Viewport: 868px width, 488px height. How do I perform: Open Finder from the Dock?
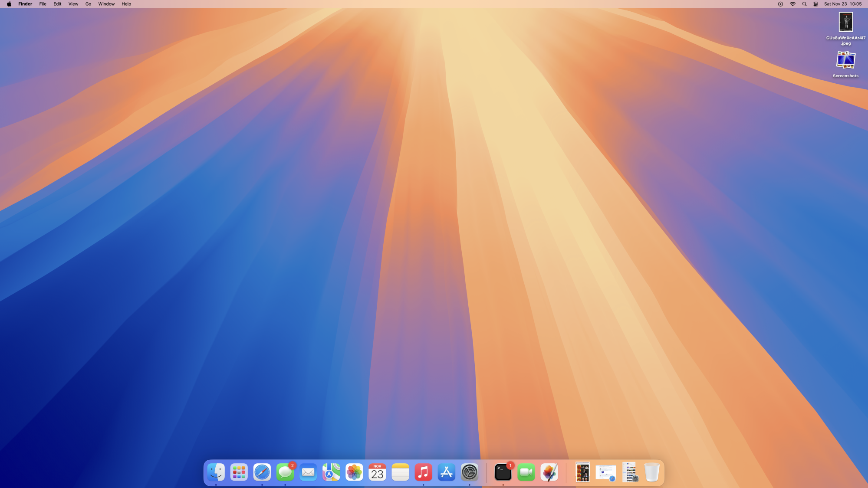(x=216, y=472)
